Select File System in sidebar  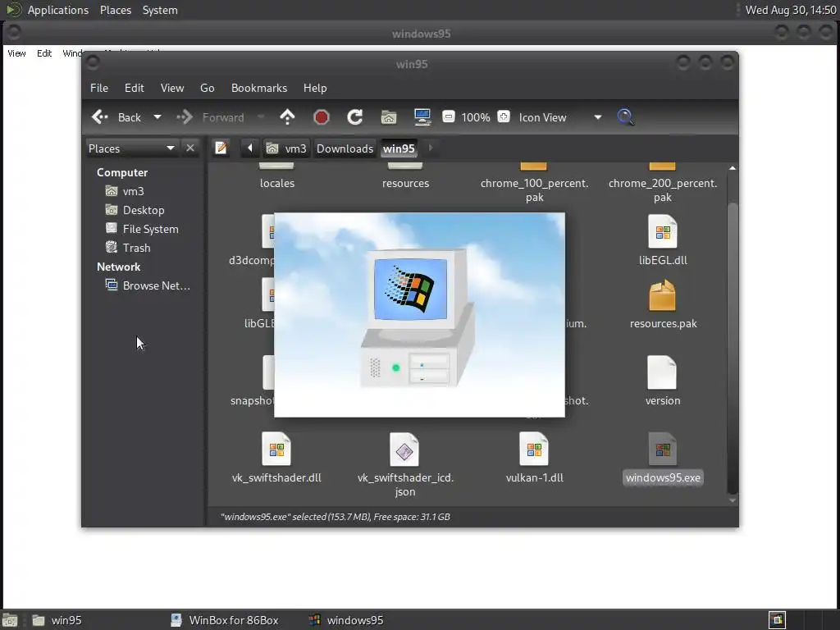click(x=141, y=229)
